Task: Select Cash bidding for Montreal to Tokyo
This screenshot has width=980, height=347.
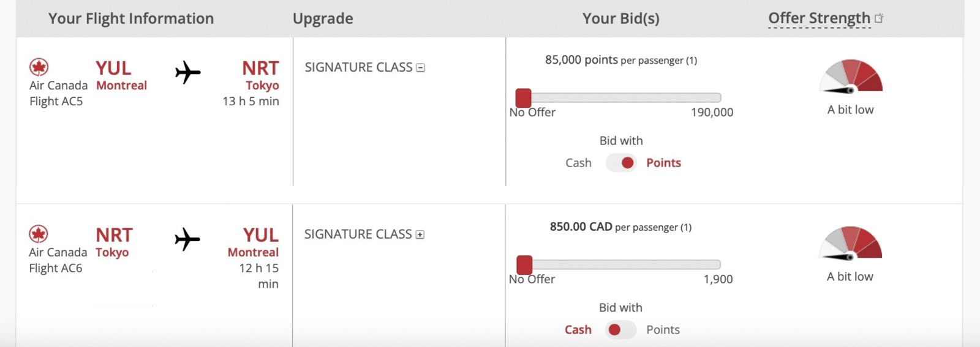Action: pyautogui.click(x=578, y=163)
